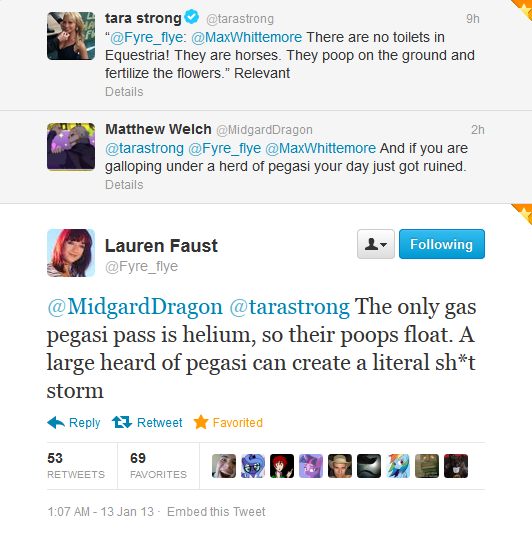Click the Retweet arrows icon
This screenshot has height=547, width=532.
pos(122,422)
